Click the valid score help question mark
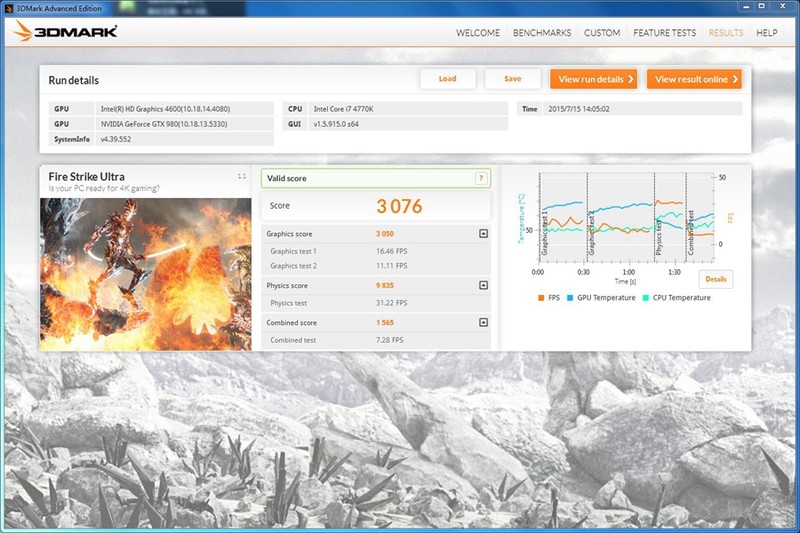 coord(481,178)
